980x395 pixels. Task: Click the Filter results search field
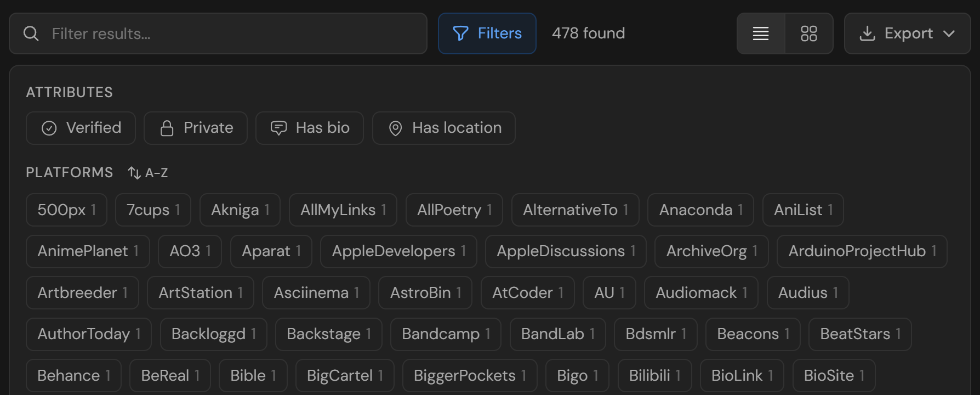218,33
